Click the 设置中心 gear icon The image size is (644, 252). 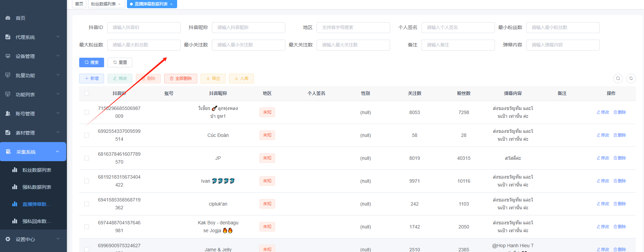(x=8, y=239)
